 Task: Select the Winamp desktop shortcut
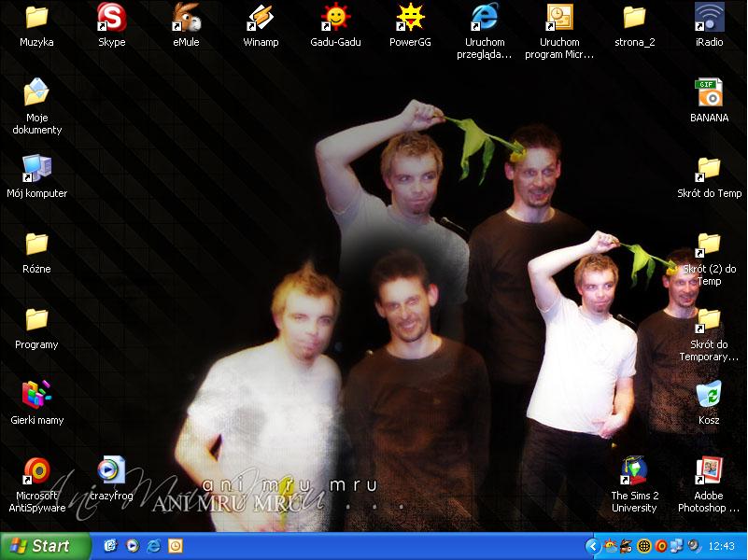[x=261, y=25]
